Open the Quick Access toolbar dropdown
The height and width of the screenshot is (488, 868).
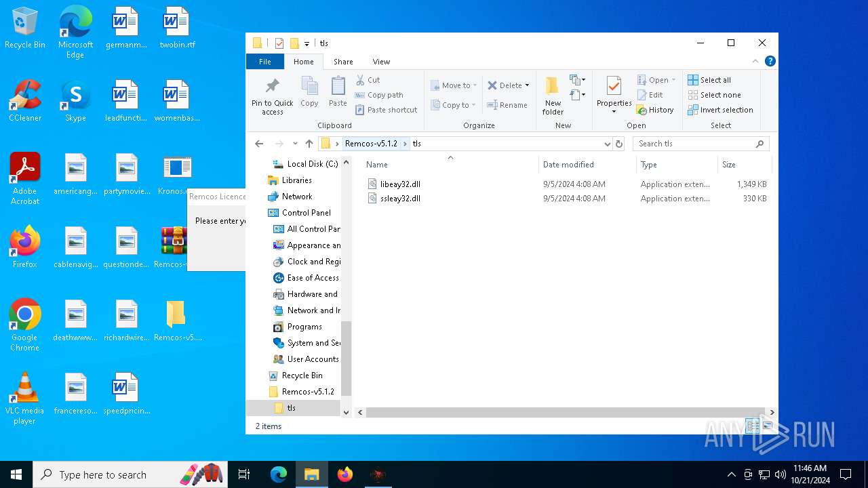click(x=307, y=43)
